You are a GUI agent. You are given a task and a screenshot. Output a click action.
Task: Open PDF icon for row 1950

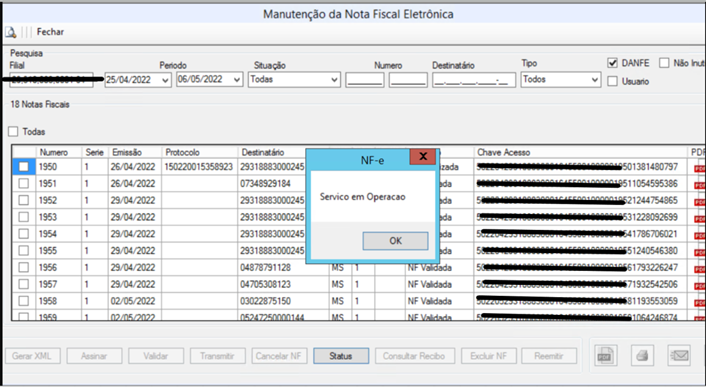[700, 168]
